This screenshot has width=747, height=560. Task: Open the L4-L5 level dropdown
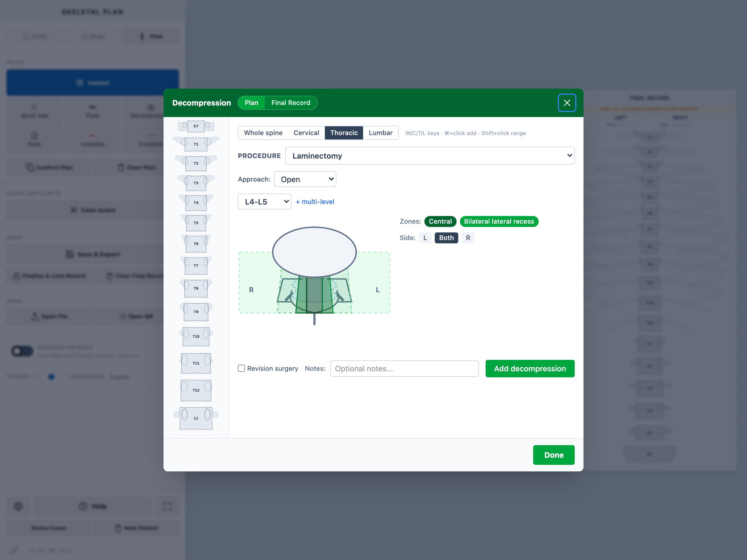point(264,202)
